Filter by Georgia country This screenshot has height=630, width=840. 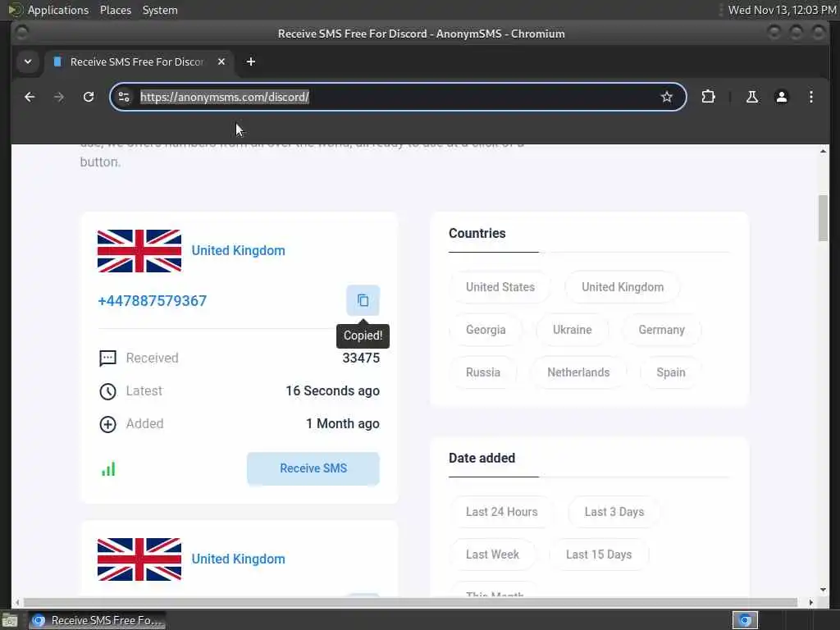486,330
